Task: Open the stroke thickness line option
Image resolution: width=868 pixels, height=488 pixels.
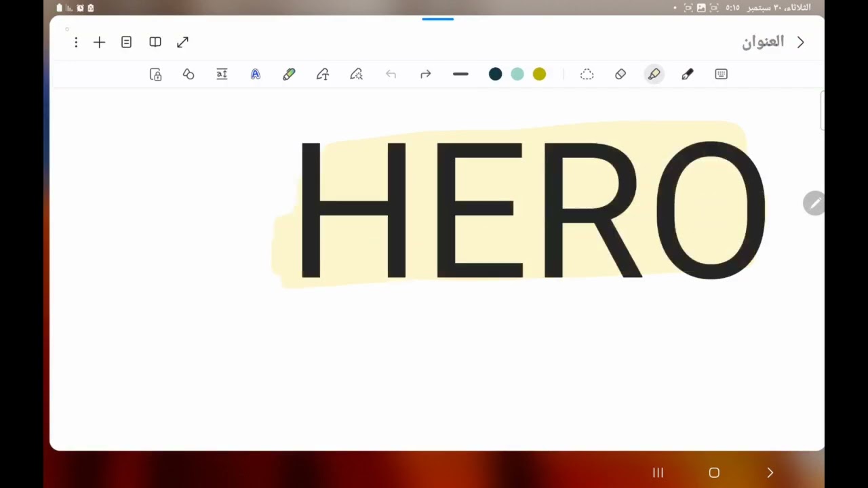Action: tap(460, 75)
